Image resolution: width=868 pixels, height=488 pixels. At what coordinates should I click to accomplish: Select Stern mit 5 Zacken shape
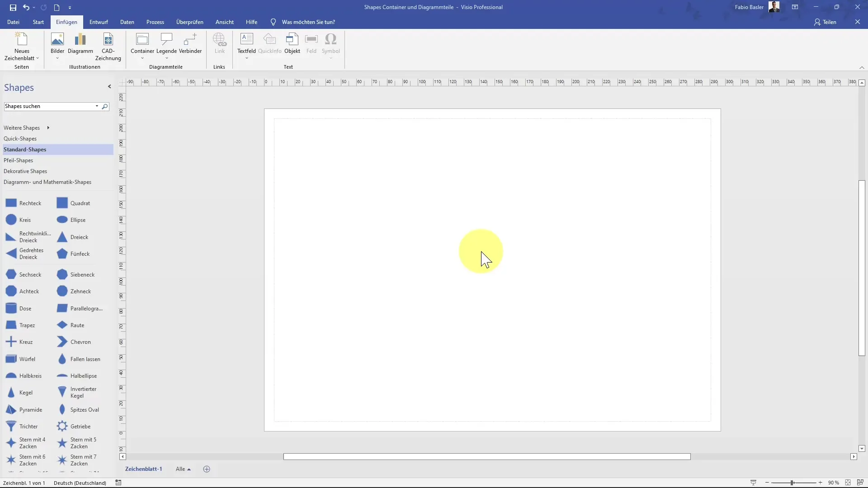pyautogui.click(x=77, y=443)
